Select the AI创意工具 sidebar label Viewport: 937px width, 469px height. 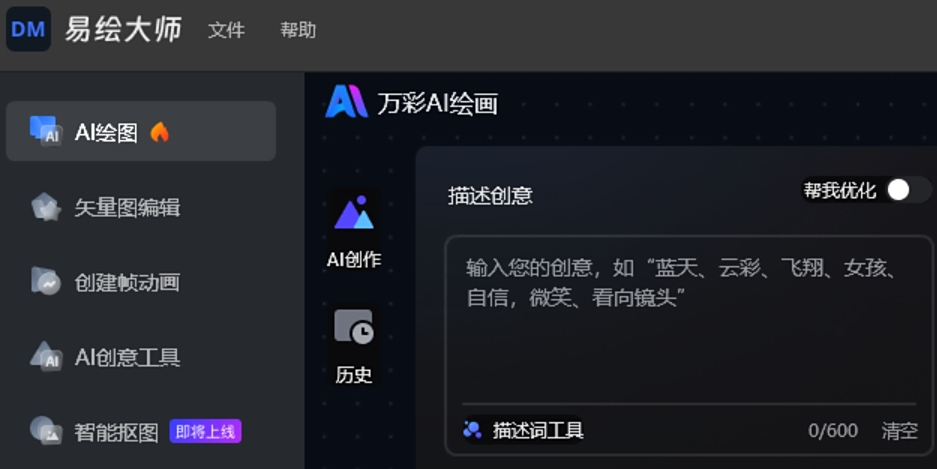(127, 357)
